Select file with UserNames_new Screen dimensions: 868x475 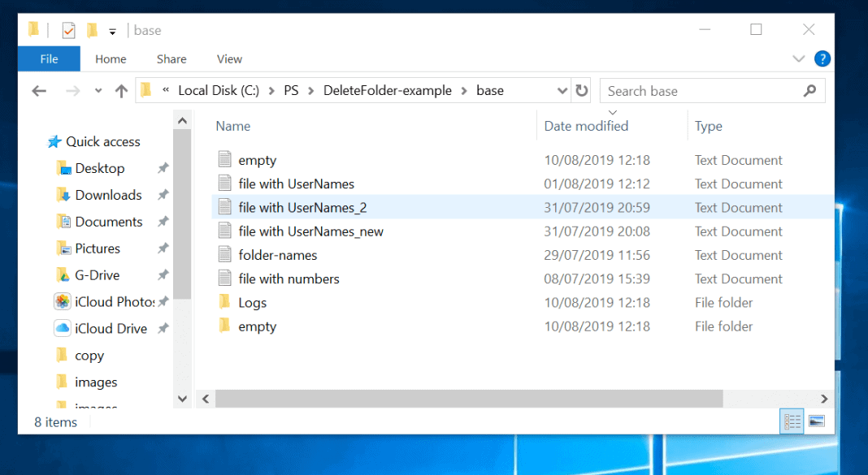point(523,231)
